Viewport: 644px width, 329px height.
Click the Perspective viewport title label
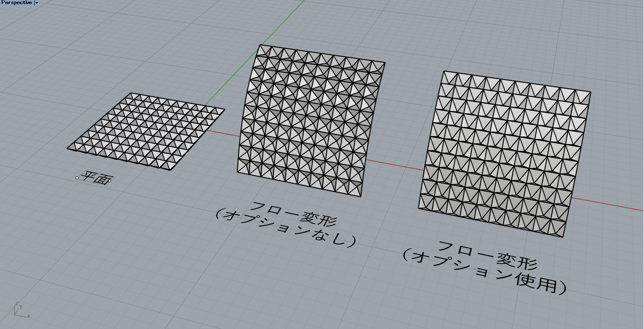point(17,2)
